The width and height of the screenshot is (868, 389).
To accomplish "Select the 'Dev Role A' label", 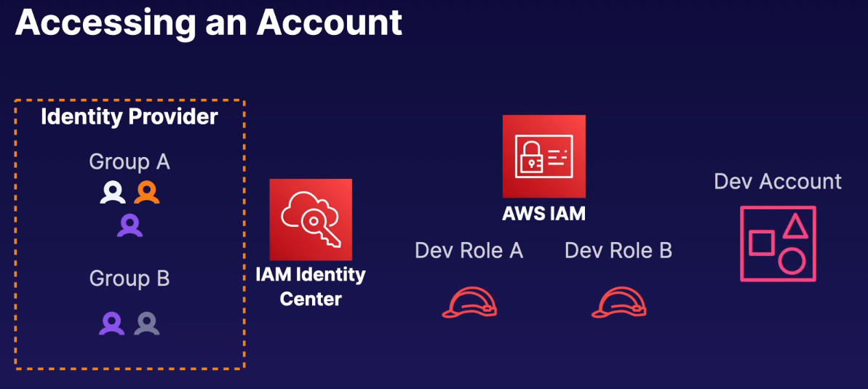I will (x=469, y=251).
